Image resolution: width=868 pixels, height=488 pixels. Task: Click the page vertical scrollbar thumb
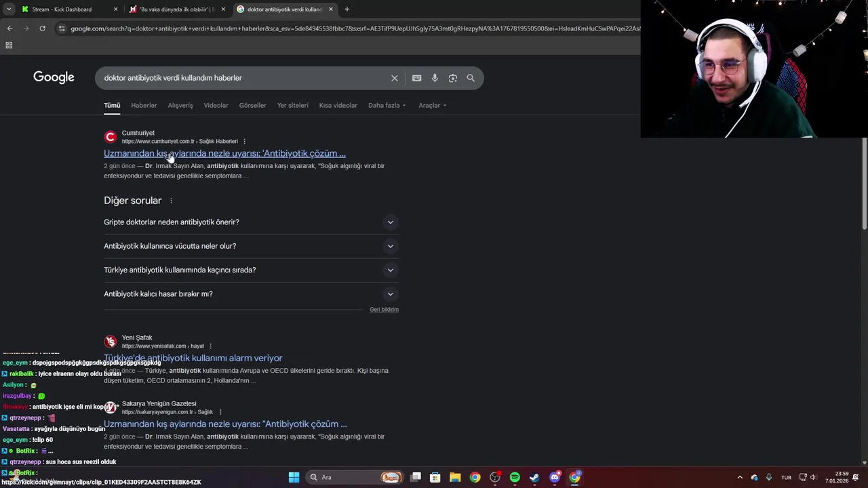pyautogui.click(x=864, y=184)
